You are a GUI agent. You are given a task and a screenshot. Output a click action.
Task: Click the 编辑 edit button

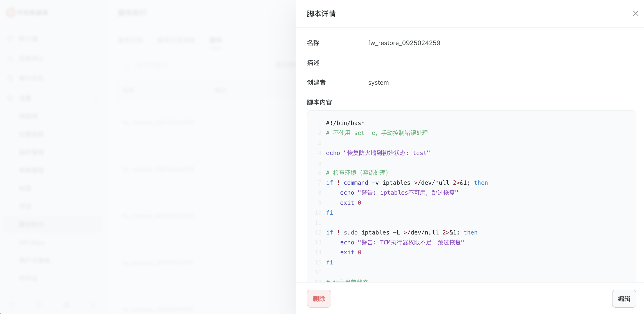coord(624,298)
